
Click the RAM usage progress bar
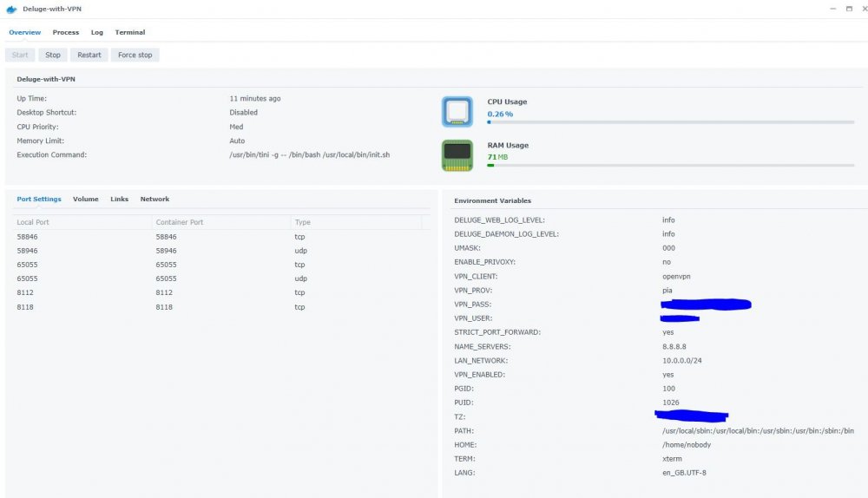coord(671,166)
